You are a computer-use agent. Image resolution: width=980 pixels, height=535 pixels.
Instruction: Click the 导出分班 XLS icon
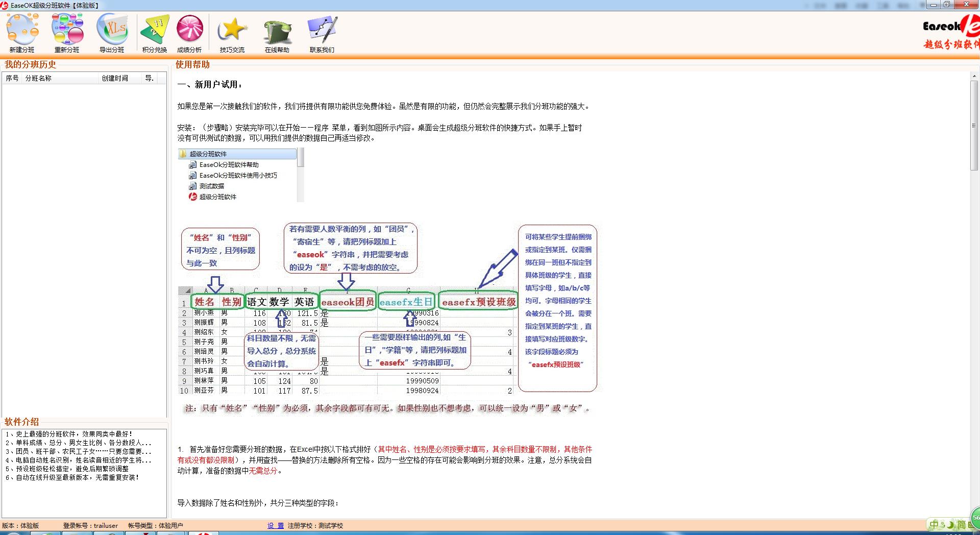tap(112, 33)
